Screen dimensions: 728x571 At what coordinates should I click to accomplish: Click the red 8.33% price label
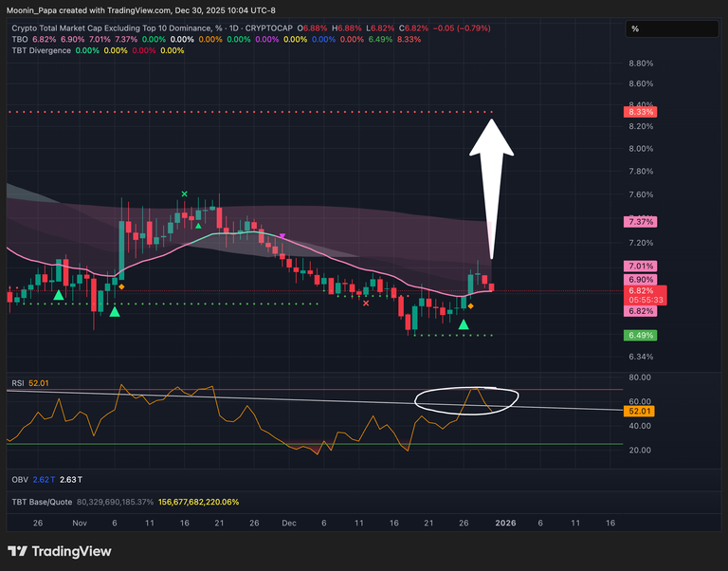(640, 112)
